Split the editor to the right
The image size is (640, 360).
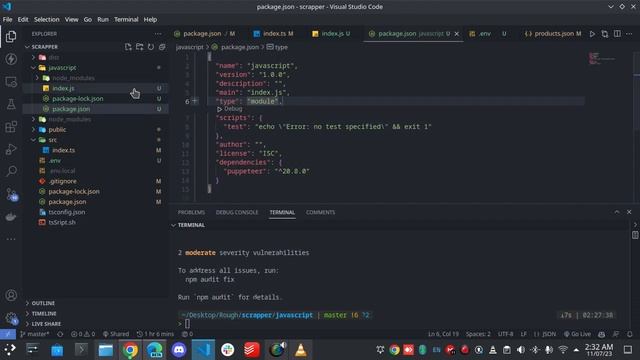click(x=617, y=34)
